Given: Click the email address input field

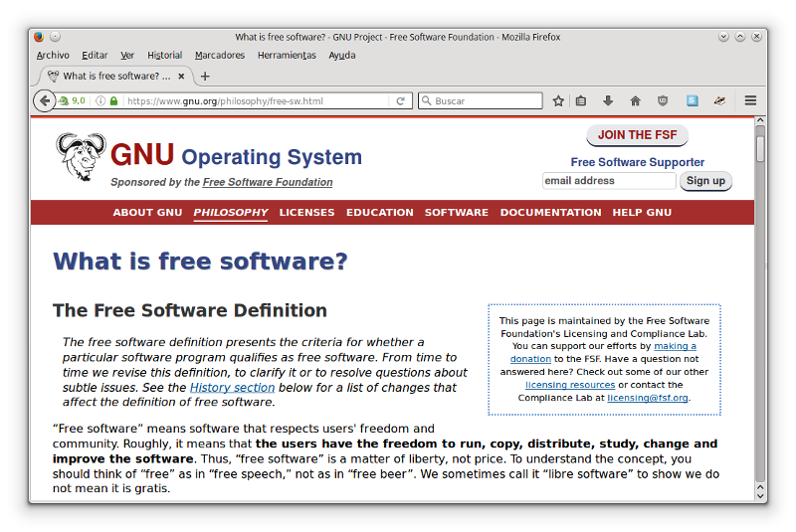Looking at the screenshot, I should pyautogui.click(x=608, y=181).
